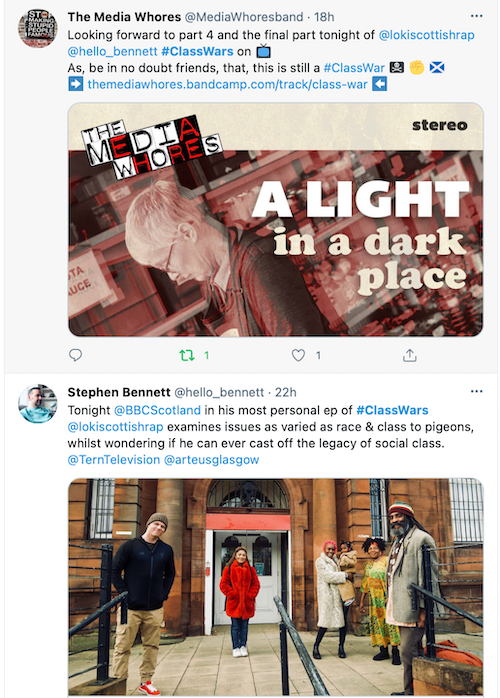Reply to The Media Whores tweet
Screen dimensions: 500x698
[75, 355]
